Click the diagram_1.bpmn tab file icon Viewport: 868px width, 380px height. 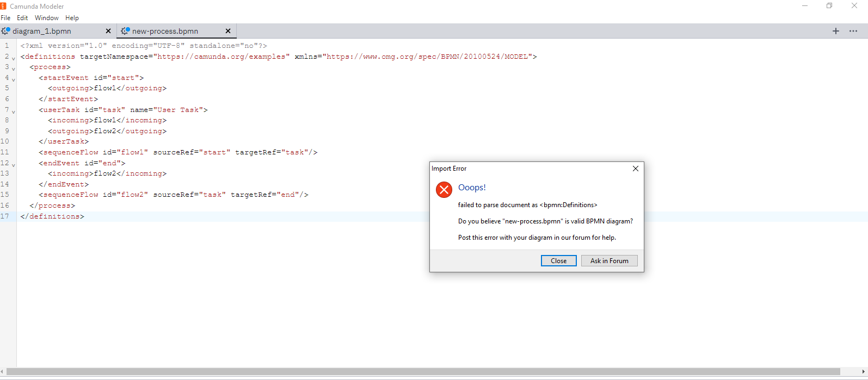[x=6, y=31]
